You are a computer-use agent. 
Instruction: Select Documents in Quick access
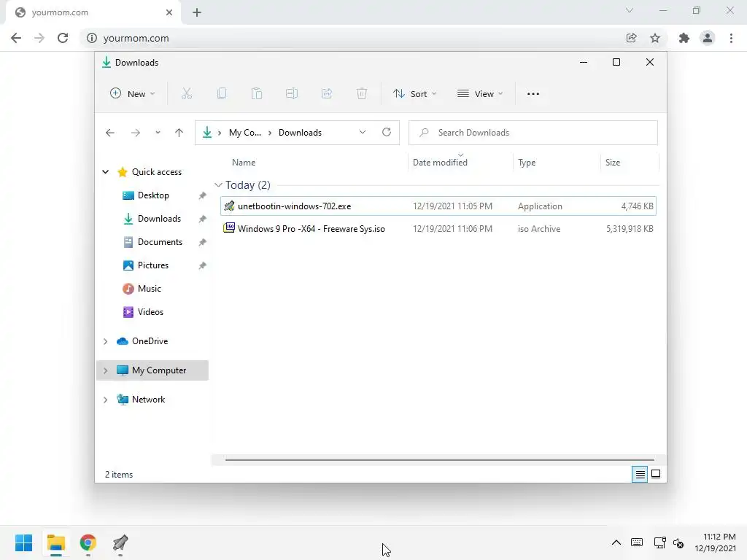click(x=160, y=242)
